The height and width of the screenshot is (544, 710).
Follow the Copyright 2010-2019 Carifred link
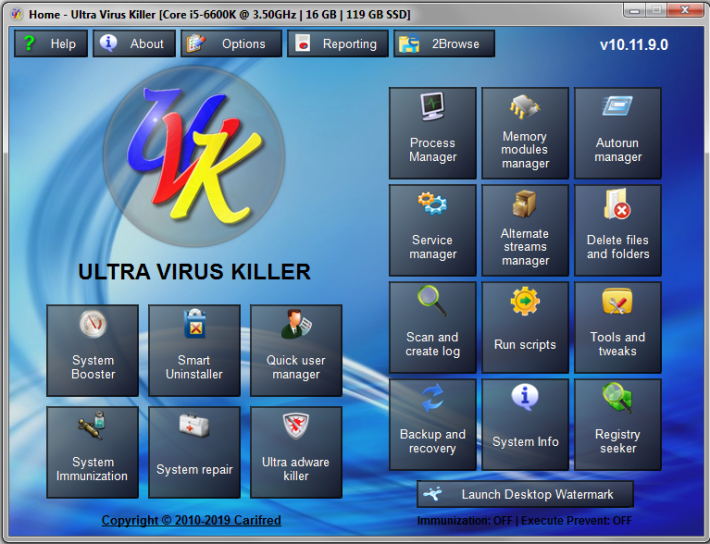(191, 520)
